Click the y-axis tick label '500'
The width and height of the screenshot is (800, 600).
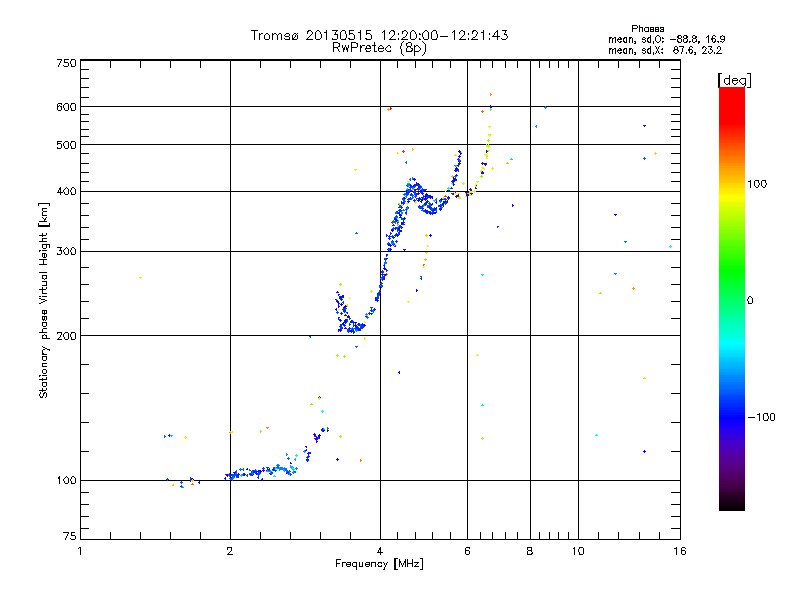tap(66, 145)
